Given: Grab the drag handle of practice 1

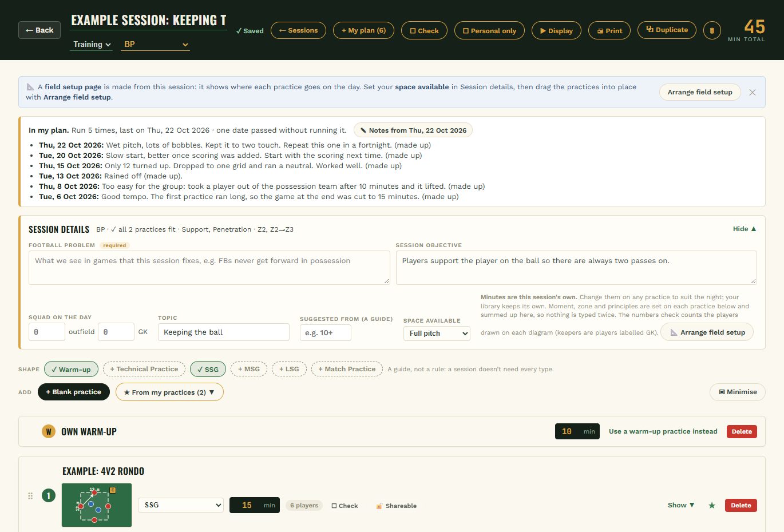Looking at the screenshot, I should coord(30,495).
